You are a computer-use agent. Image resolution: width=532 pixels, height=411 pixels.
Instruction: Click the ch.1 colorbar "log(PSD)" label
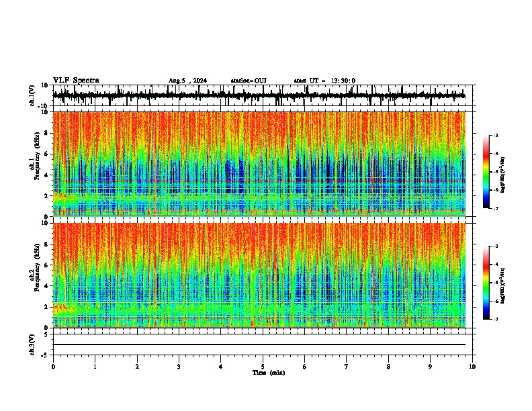point(503,175)
